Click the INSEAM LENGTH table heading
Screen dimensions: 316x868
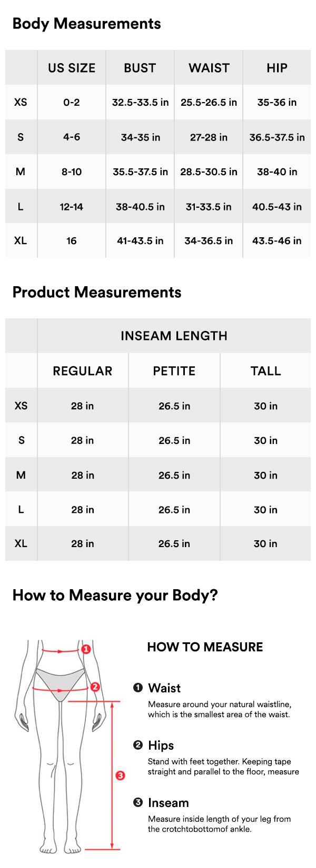coord(174,336)
